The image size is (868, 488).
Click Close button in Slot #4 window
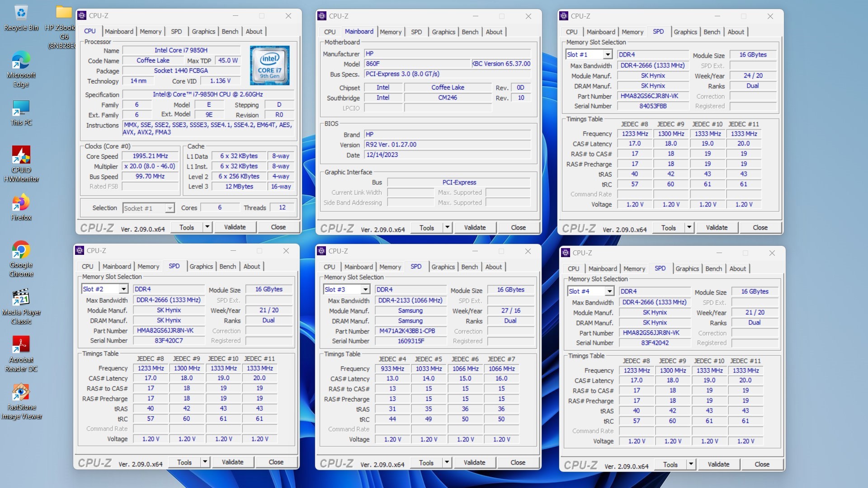click(x=762, y=465)
